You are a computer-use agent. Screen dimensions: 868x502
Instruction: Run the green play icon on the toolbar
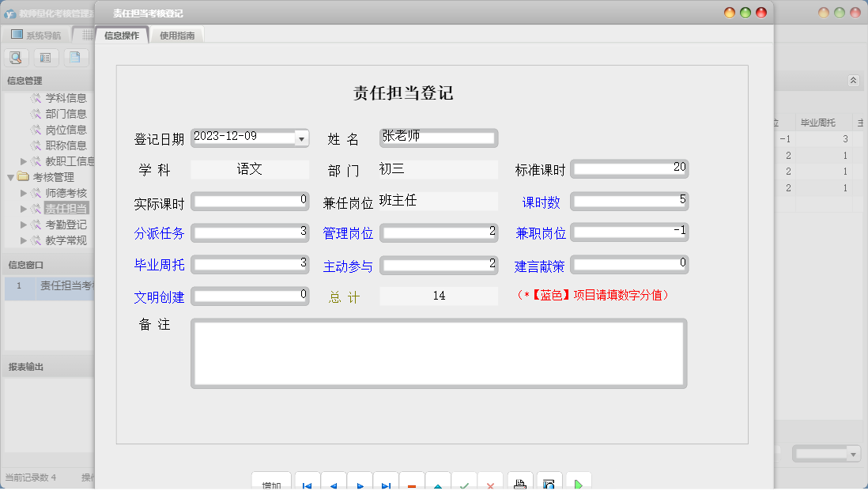[x=578, y=482]
